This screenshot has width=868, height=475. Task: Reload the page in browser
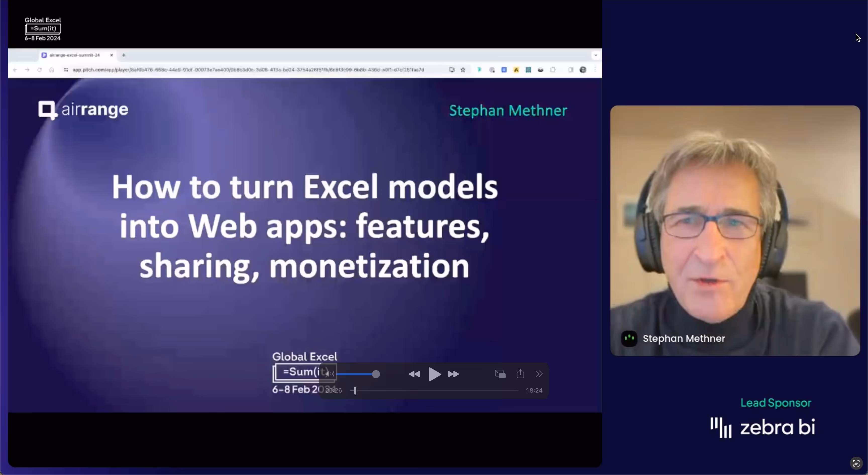click(39, 70)
